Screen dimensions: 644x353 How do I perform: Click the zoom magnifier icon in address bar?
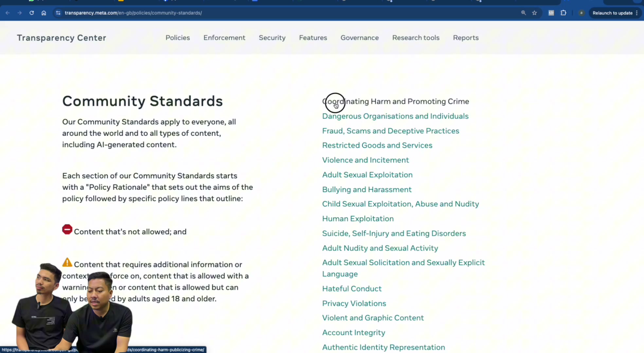(x=523, y=13)
